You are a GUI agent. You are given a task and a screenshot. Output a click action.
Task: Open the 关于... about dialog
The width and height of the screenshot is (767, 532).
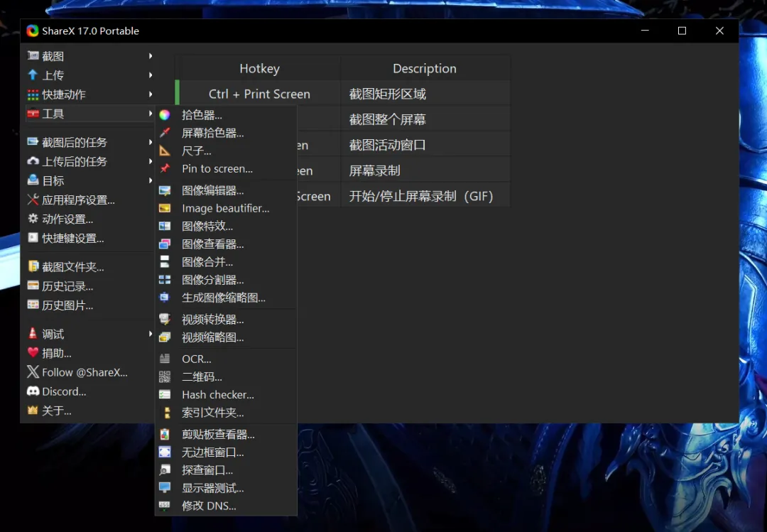click(90, 411)
